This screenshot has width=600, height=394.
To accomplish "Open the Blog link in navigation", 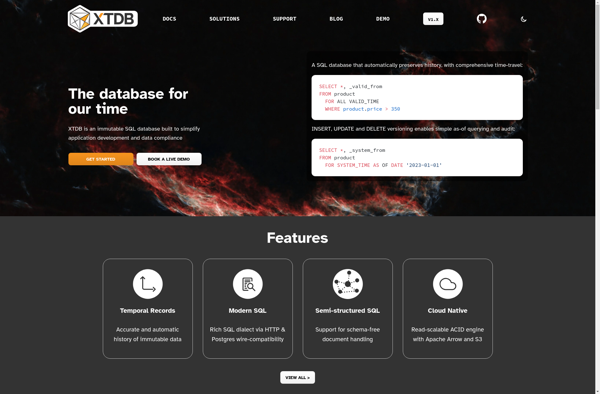I will click(x=336, y=19).
